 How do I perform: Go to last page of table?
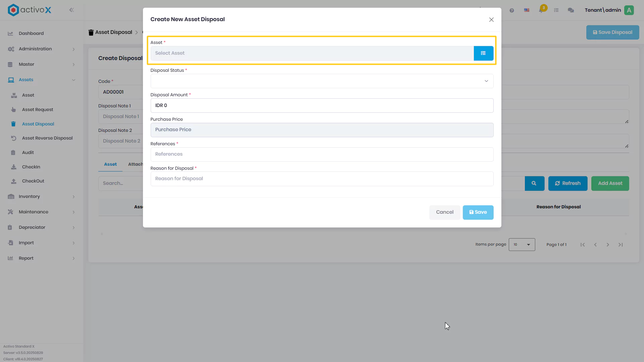pyautogui.click(x=621, y=245)
